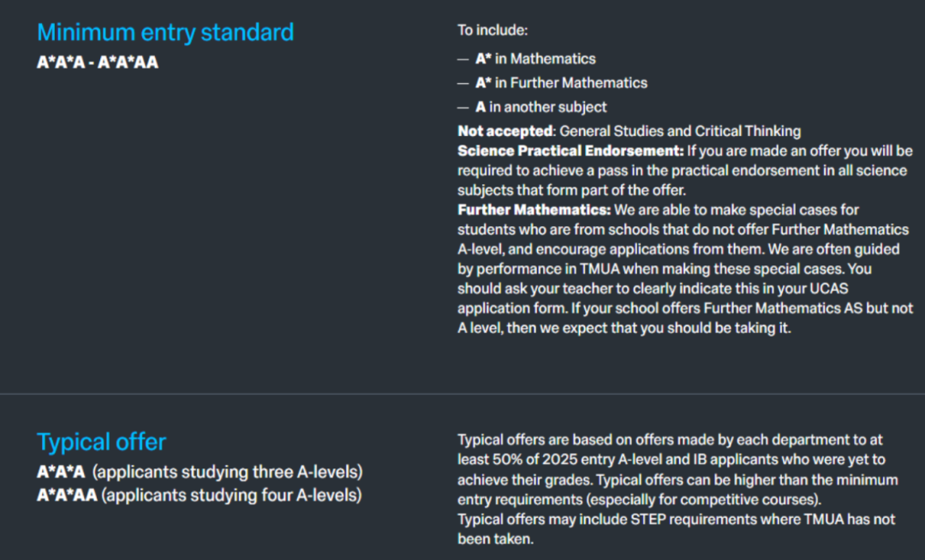The height and width of the screenshot is (560, 925).
Task: Click the "Typical offer" heading
Action: (x=102, y=442)
